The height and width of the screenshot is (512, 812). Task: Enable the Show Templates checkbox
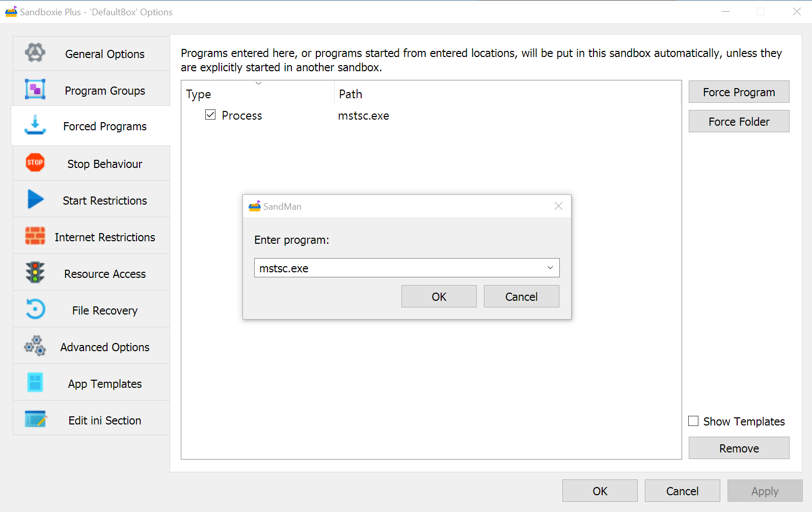(x=693, y=421)
